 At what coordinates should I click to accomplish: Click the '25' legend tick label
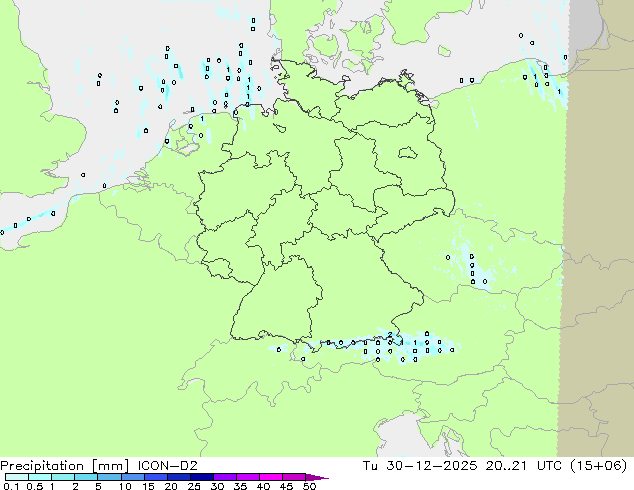tap(194, 486)
